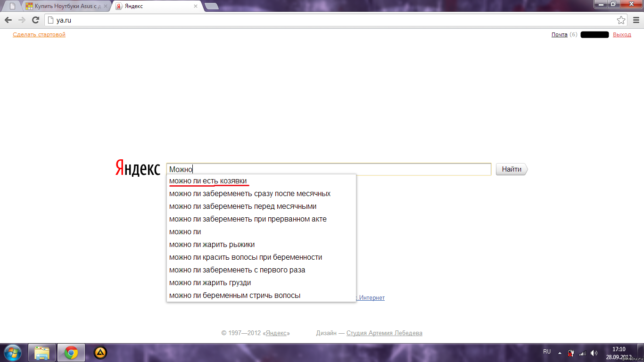Pick suggestion можно ли жарить грузди

pos(261,283)
